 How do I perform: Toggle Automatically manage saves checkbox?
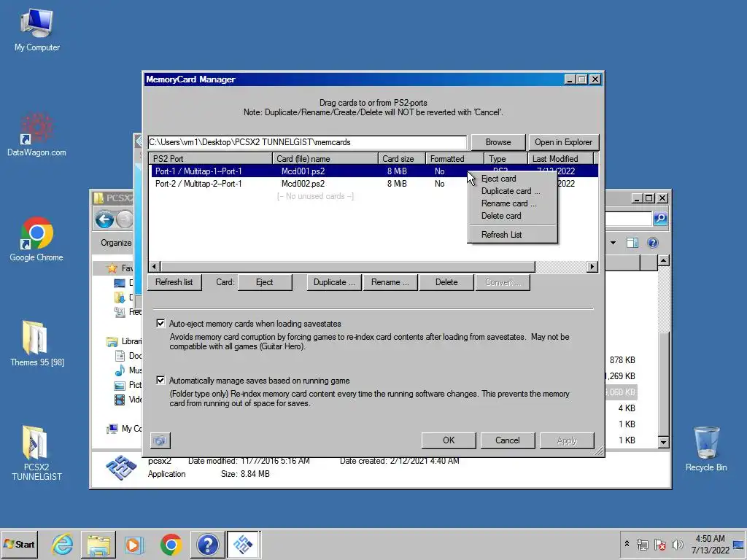[x=160, y=380]
